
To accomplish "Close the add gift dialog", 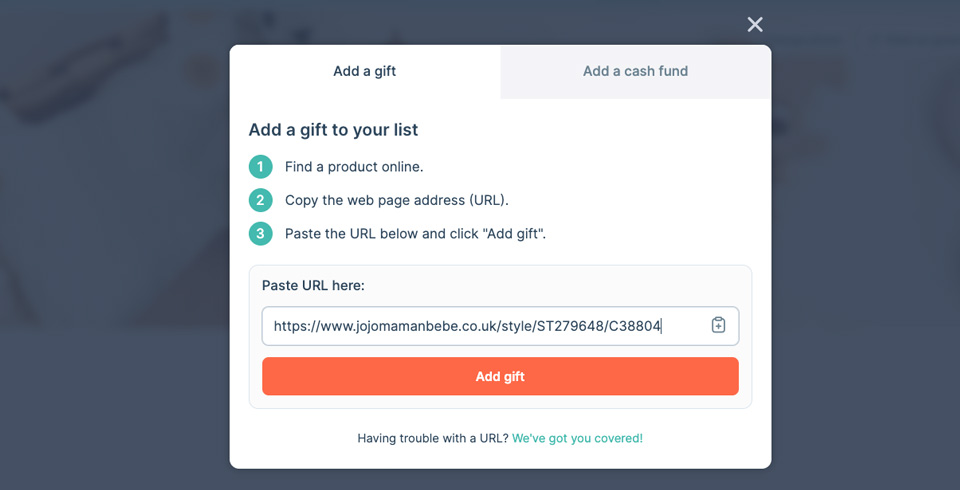I will [x=755, y=24].
